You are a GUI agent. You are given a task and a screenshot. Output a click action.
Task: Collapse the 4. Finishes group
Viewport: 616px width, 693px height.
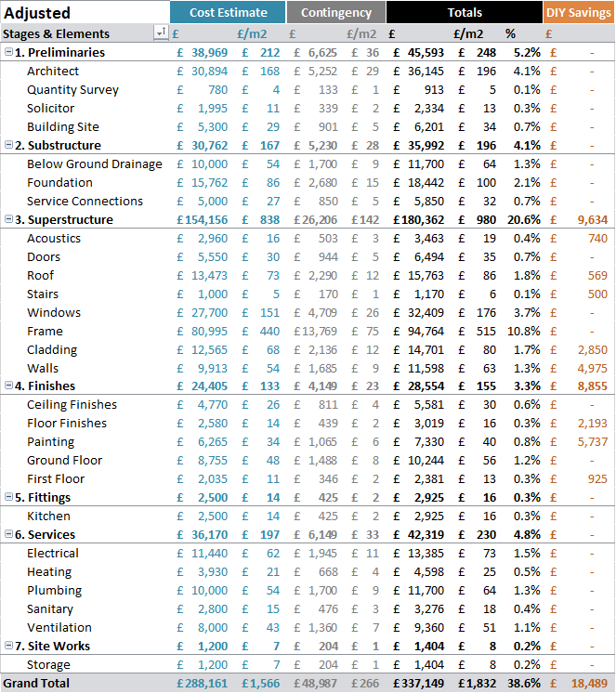[x=8, y=386]
